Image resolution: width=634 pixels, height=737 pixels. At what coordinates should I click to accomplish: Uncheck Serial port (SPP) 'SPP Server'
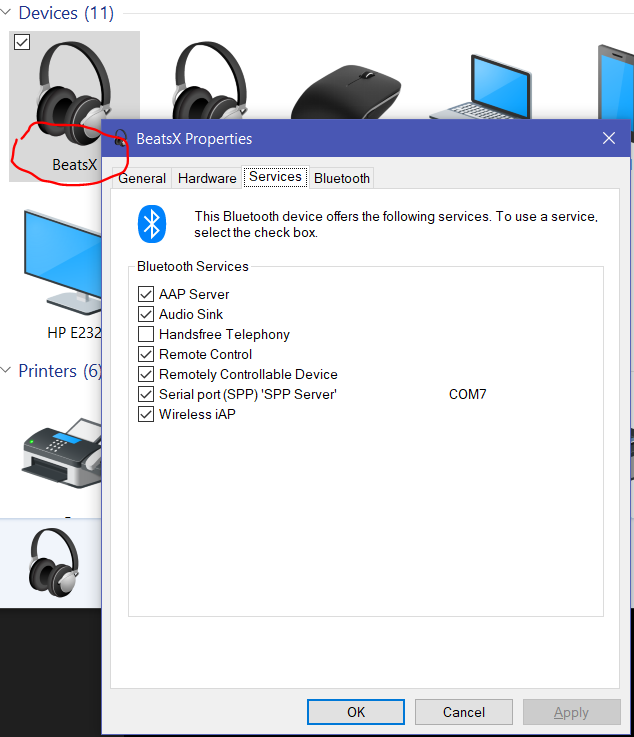point(146,394)
